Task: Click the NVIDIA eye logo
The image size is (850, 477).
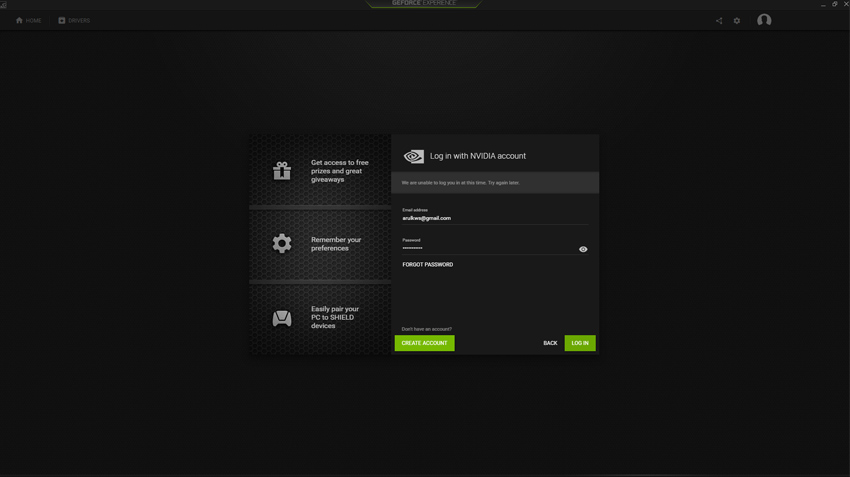Action: [x=414, y=157]
